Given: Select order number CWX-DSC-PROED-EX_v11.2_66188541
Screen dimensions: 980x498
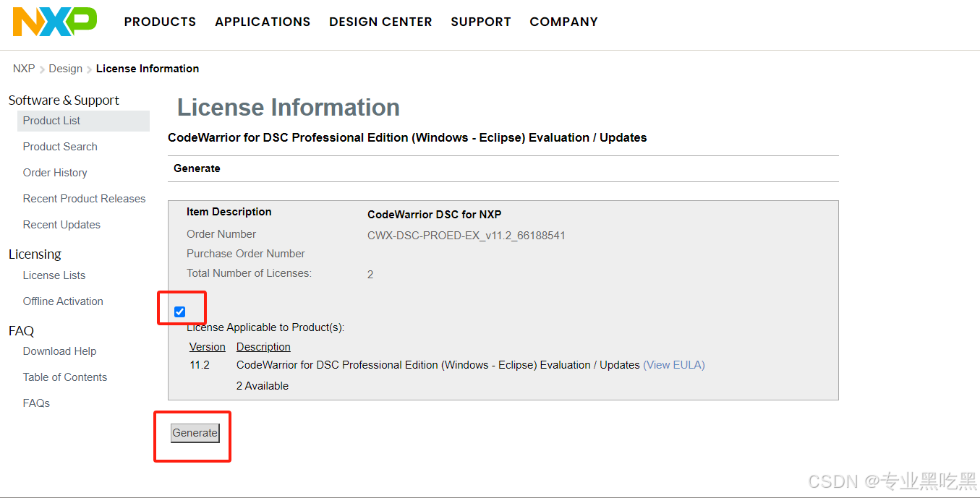Looking at the screenshot, I should coord(466,236).
